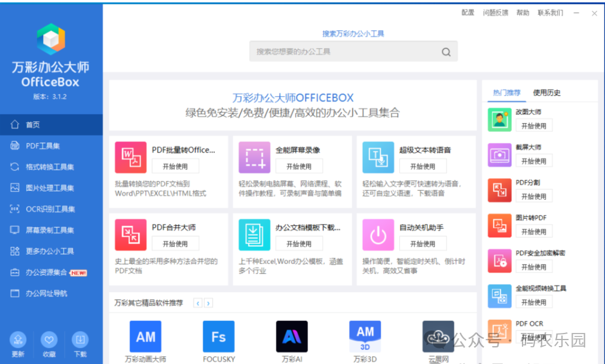
Task: Click the 改图大师 icon in recommendations
Action: 499,120
